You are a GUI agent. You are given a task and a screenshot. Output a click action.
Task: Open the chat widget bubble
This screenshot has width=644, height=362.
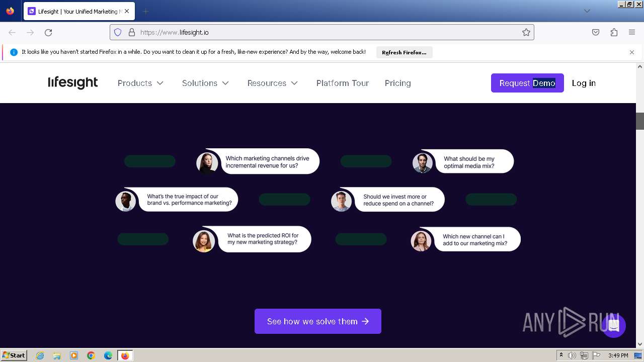613,325
